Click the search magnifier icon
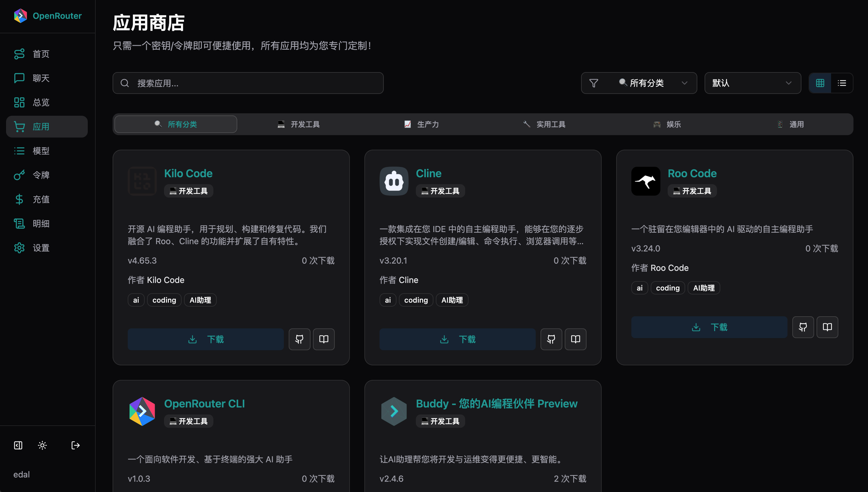 125,83
